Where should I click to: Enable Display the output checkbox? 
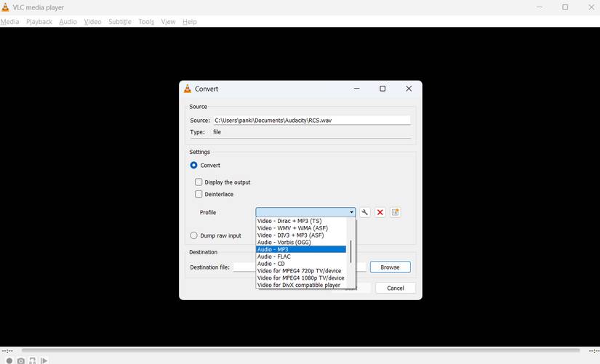[x=199, y=182]
